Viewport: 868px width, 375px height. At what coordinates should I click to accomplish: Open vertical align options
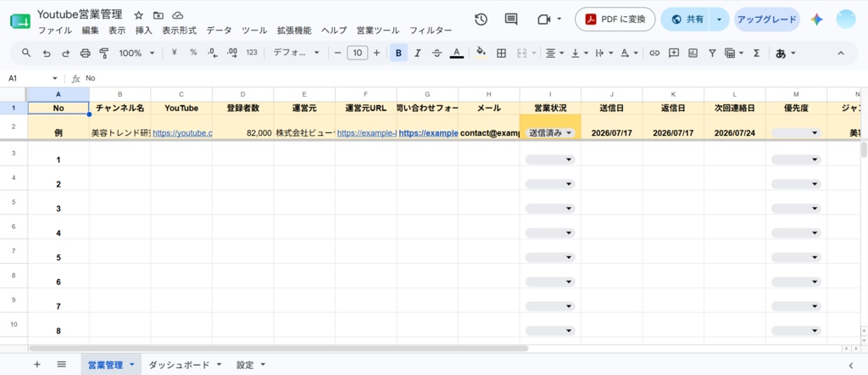pyautogui.click(x=579, y=53)
